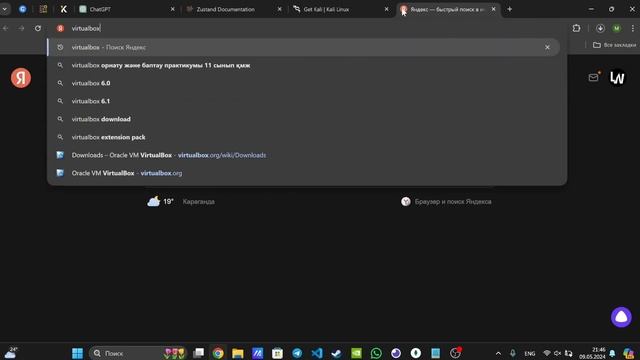
Task: Open Visual Studio Code from the taskbar
Action: pos(317,353)
